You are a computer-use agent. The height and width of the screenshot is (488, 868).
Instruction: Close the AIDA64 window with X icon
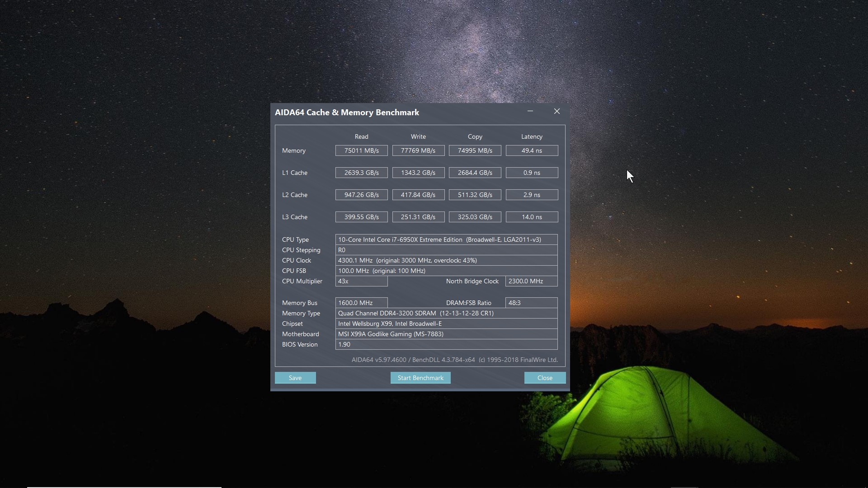[x=557, y=111]
